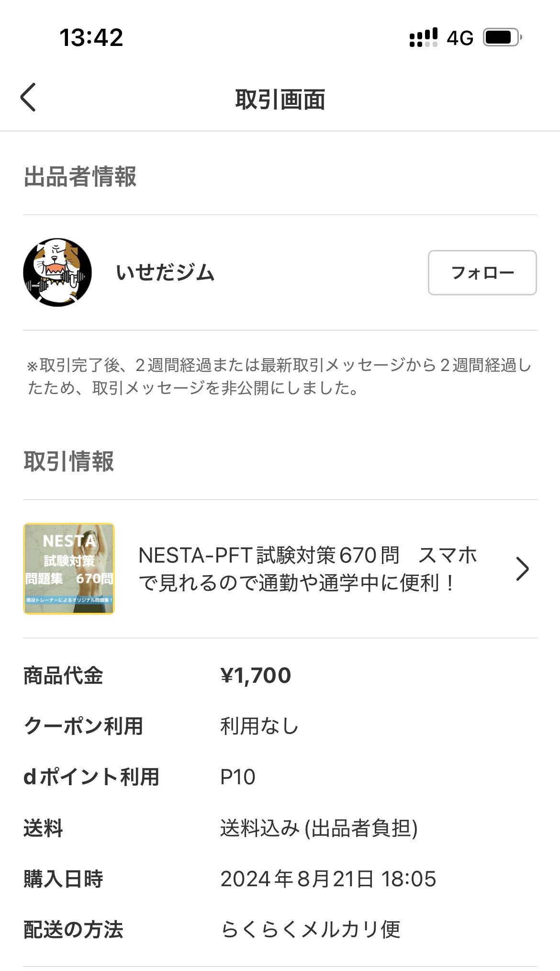Tap the 出品者情報 section heading

(80, 176)
